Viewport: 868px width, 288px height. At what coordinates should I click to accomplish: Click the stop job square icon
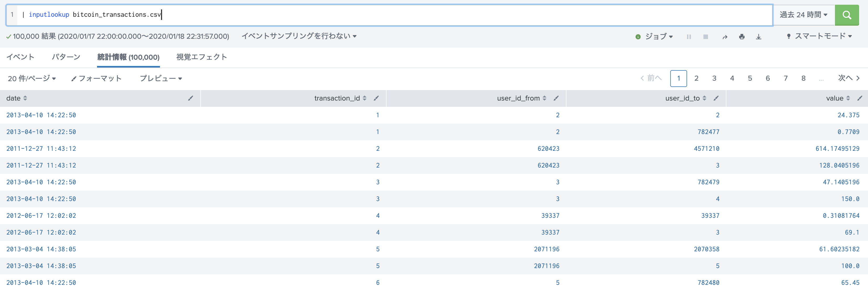(706, 37)
